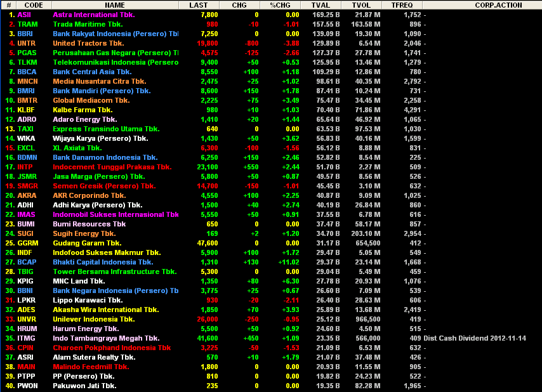Click INTP change value +550
The width and height of the screenshot is (542, 392).
251,167
